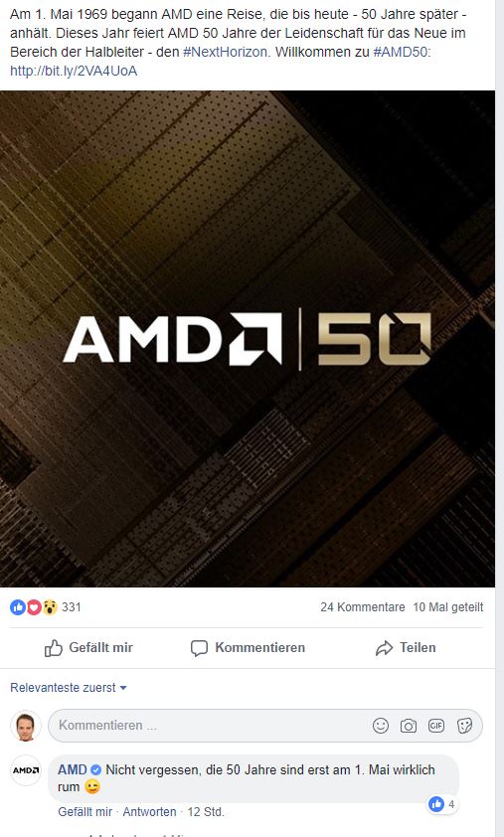The width and height of the screenshot is (504, 837).
Task: Open the sticker picker icon
Action: click(464, 726)
